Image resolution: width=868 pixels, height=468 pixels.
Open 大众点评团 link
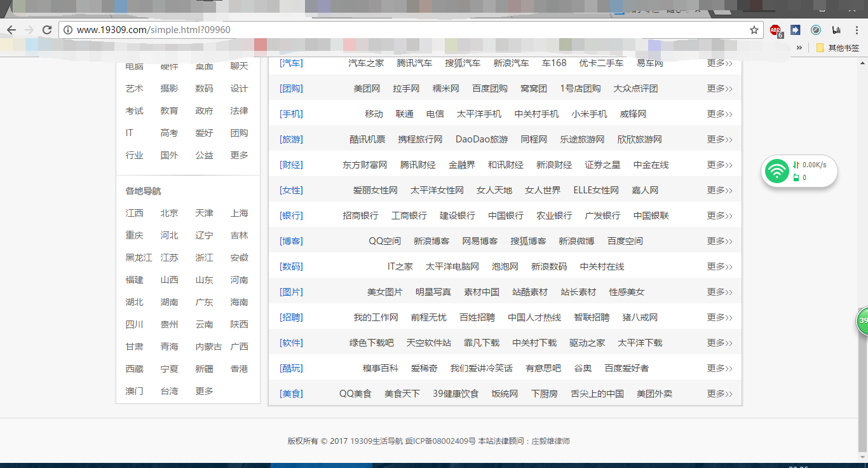(x=635, y=88)
